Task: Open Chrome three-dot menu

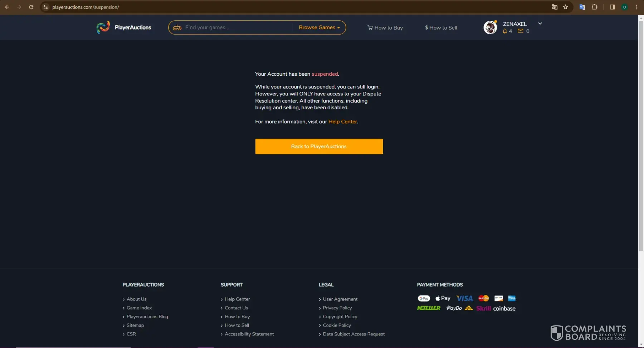Action: [636, 7]
